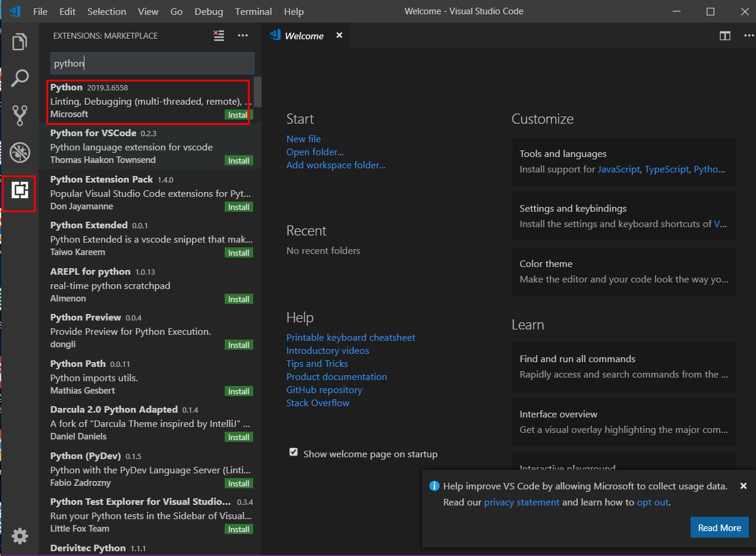Open the privacy statement link
Screen dimensions: 756x556
[x=521, y=502]
